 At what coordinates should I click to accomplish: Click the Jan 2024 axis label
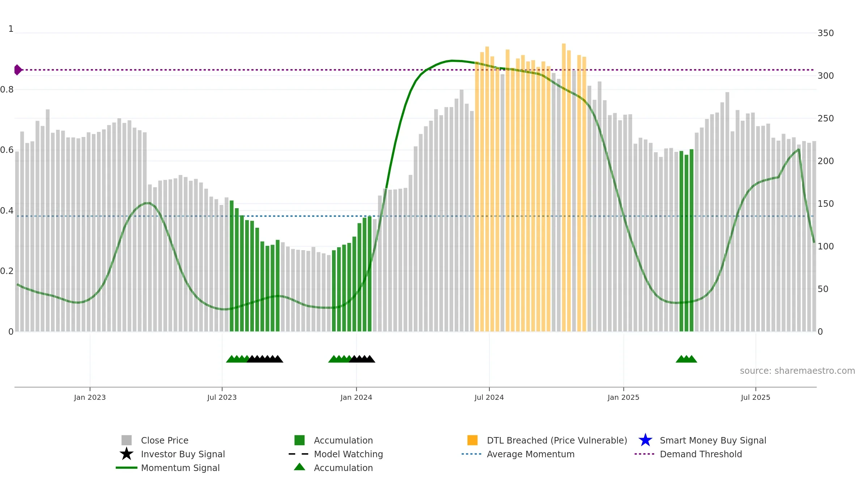click(356, 398)
